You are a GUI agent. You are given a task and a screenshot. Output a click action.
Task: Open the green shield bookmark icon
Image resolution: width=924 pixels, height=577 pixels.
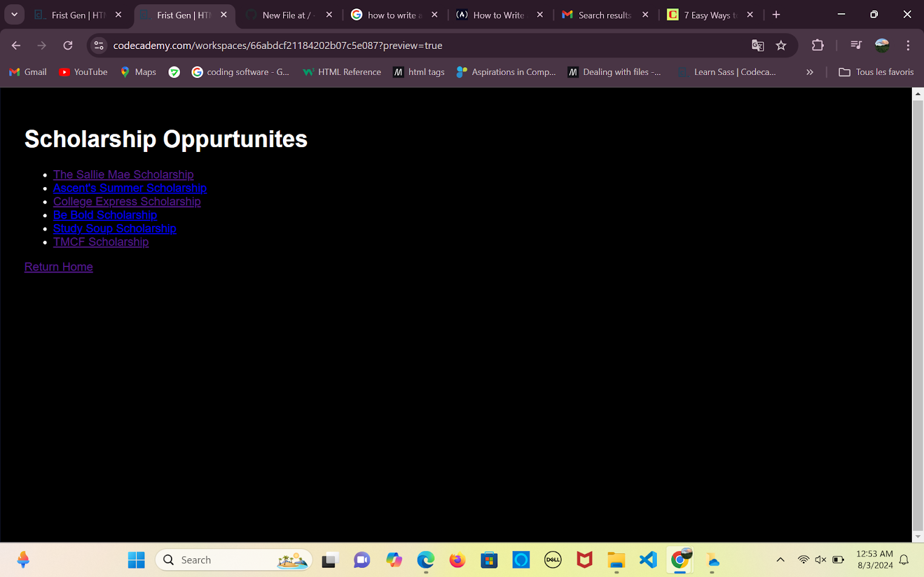point(174,72)
